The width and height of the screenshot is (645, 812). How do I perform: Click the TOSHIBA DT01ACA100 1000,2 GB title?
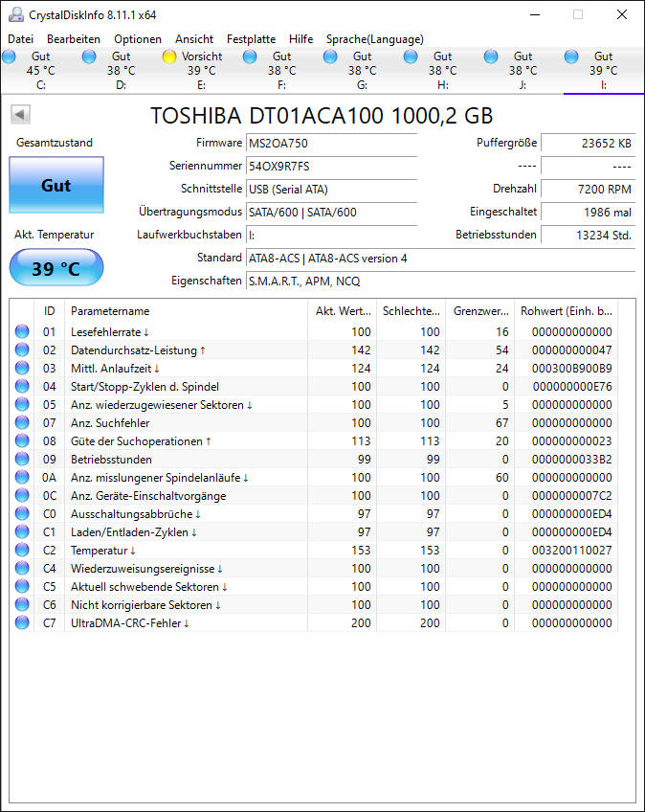point(322,116)
